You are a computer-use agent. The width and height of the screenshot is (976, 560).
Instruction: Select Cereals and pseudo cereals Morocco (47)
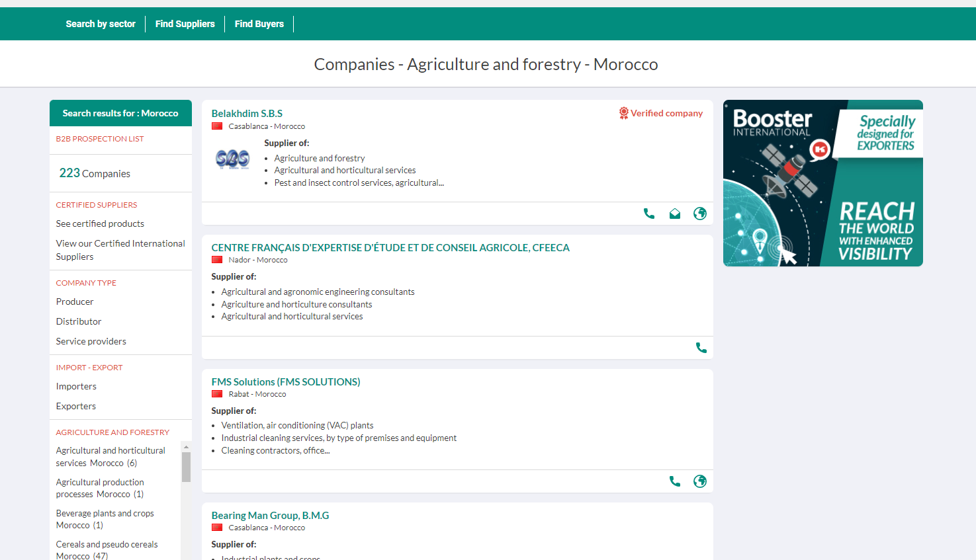107,550
